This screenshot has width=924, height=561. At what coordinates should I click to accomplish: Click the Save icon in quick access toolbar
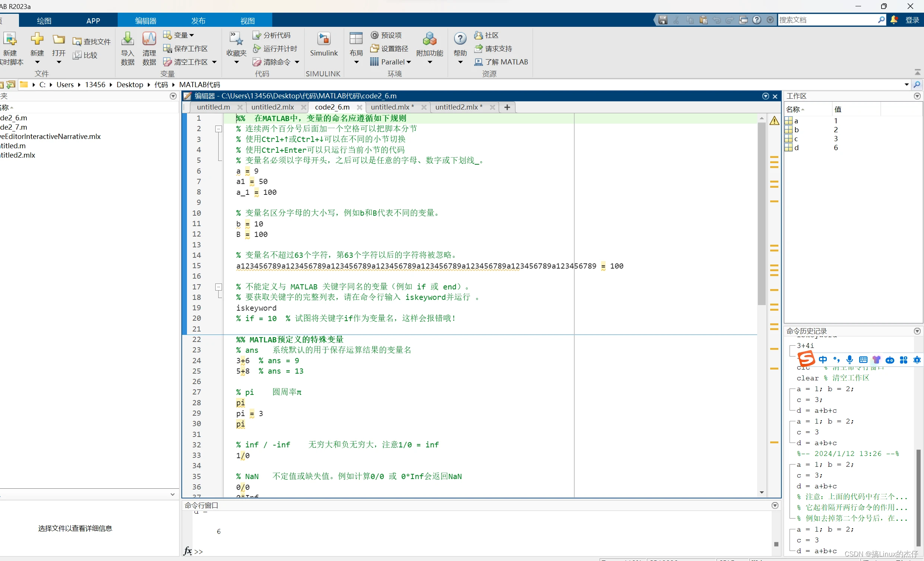tap(663, 20)
